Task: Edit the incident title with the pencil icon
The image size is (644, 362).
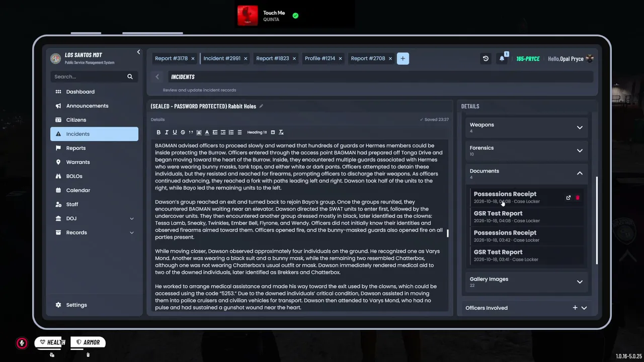Action: 261,106
